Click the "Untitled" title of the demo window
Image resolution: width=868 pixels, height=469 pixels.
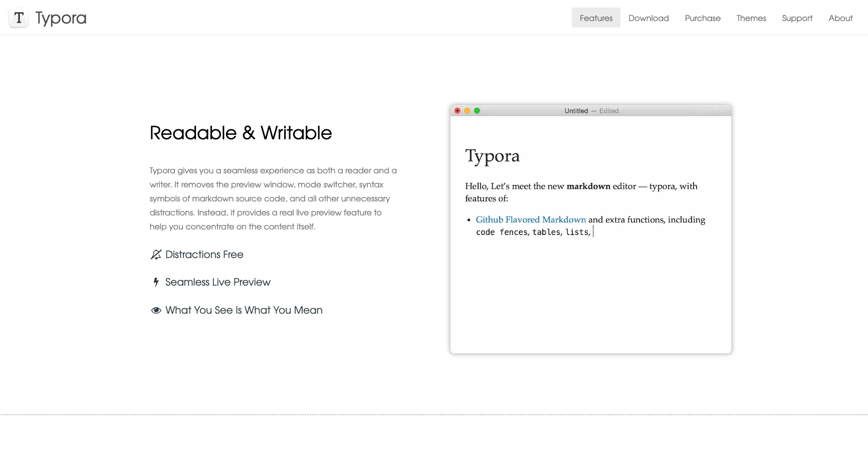[576, 111]
